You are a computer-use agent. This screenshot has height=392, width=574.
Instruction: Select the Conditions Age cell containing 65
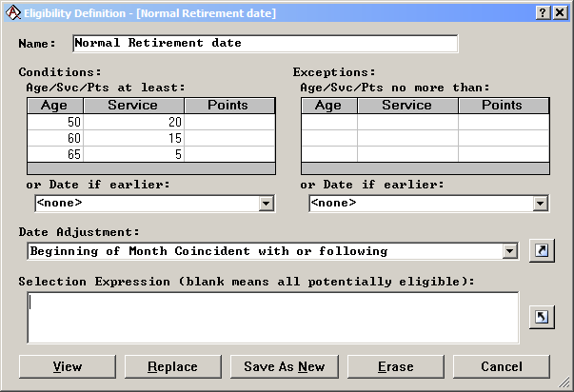[53, 154]
